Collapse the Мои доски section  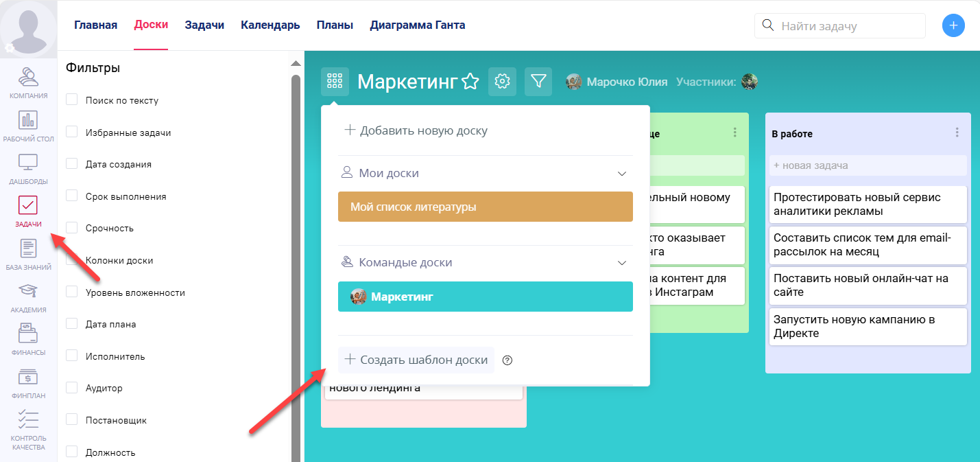(x=621, y=173)
